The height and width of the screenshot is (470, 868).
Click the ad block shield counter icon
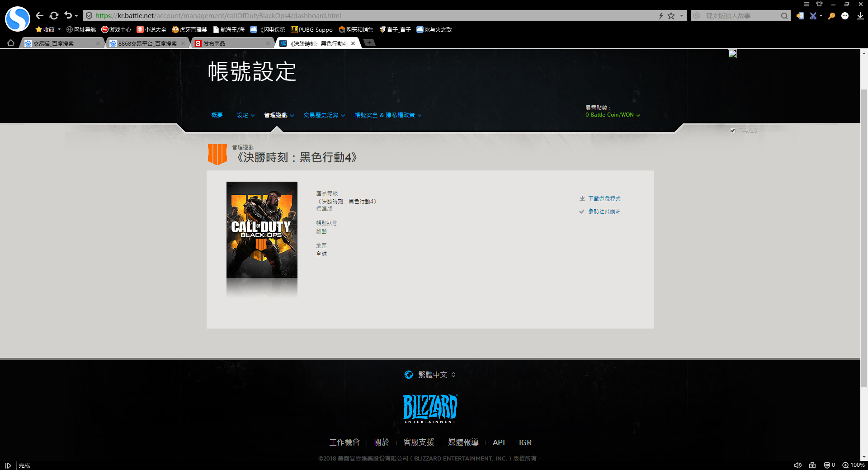click(x=830, y=465)
